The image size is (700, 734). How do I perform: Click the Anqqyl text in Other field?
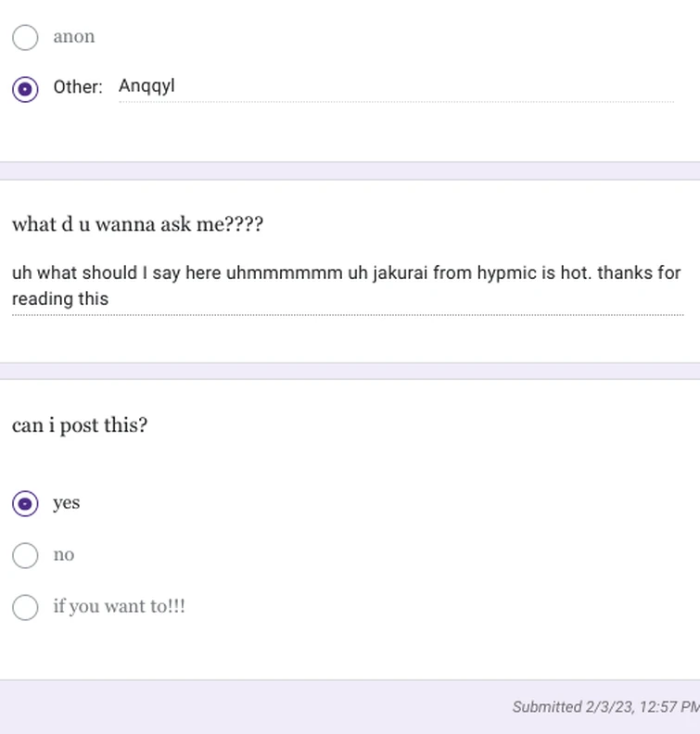146,86
